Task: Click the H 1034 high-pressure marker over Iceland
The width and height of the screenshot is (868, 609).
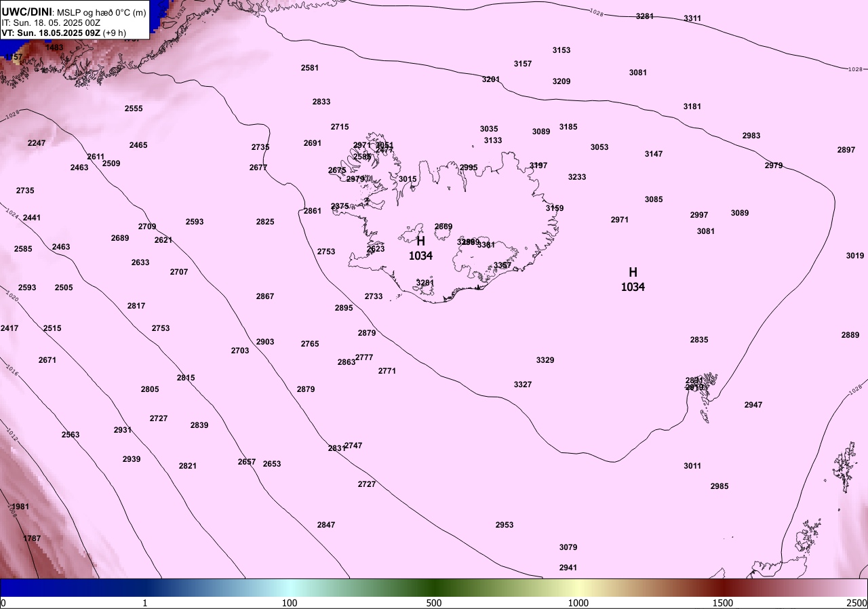Action: pos(421,248)
